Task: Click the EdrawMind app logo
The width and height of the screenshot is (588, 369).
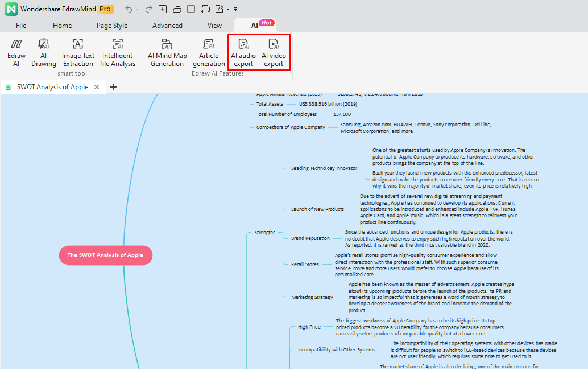Action: [x=11, y=9]
